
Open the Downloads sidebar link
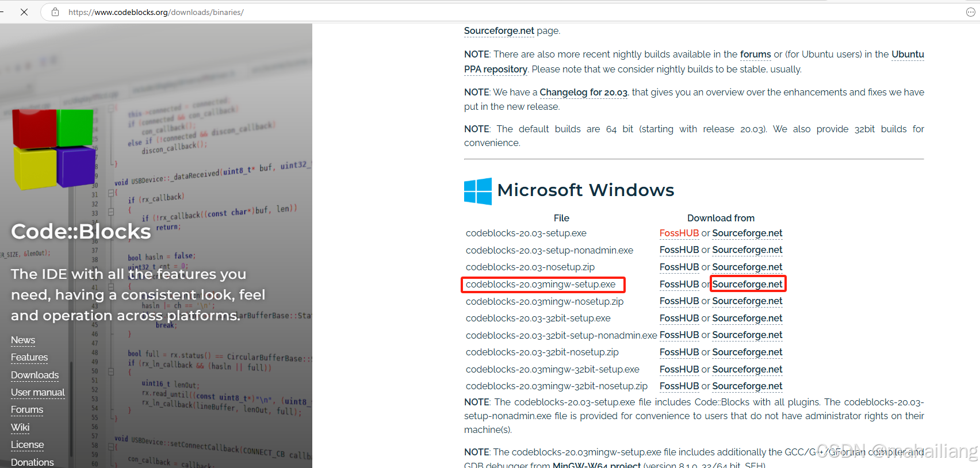35,375
